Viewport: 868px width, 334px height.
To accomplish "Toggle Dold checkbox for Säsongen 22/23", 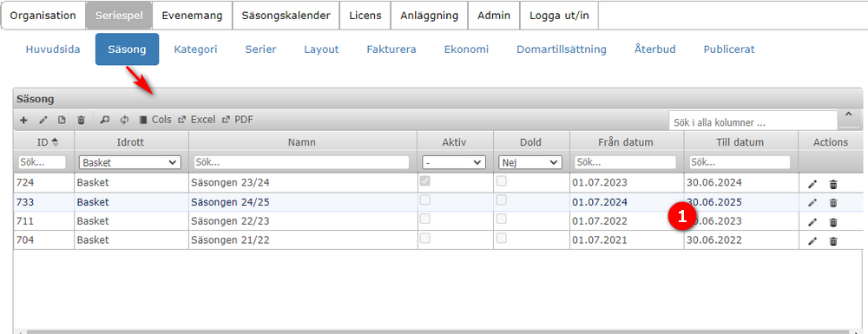I will [x=501, y=219].
